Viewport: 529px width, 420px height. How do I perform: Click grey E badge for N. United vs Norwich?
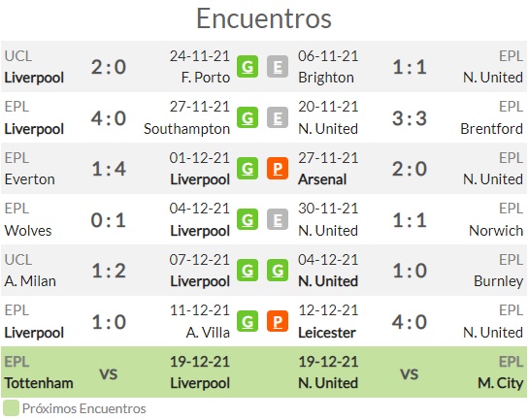point(278,219)
